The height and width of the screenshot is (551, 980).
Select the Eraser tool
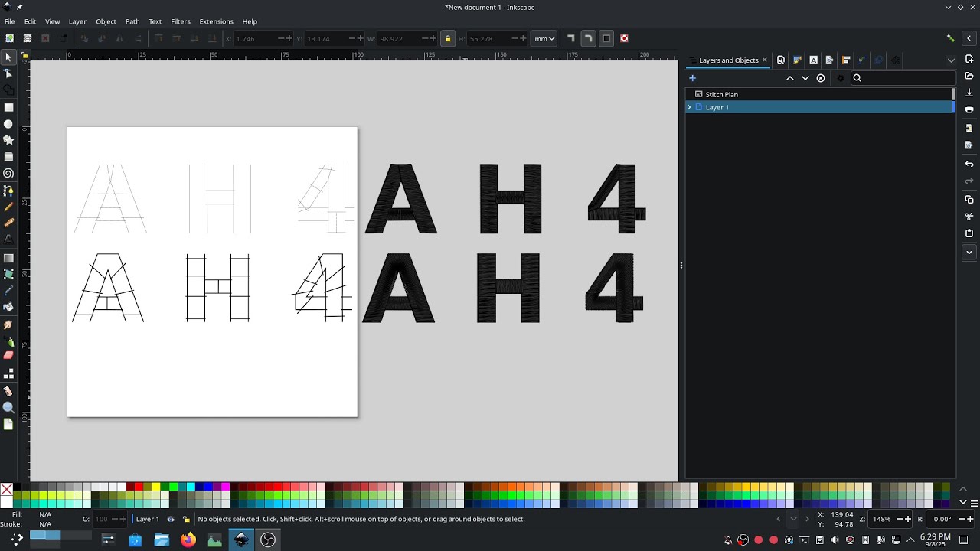[8, 355]
